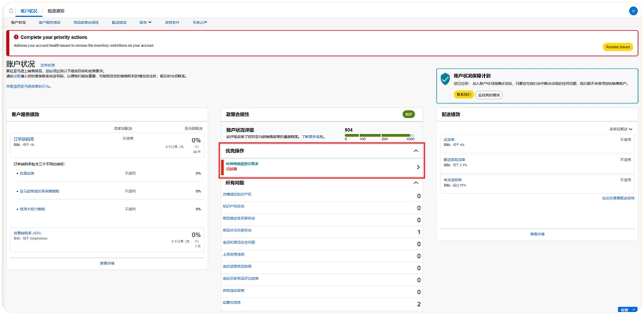Open 监管合规性 issue link
The height and width of the screenshot is (315, 644).
[231, 302]
